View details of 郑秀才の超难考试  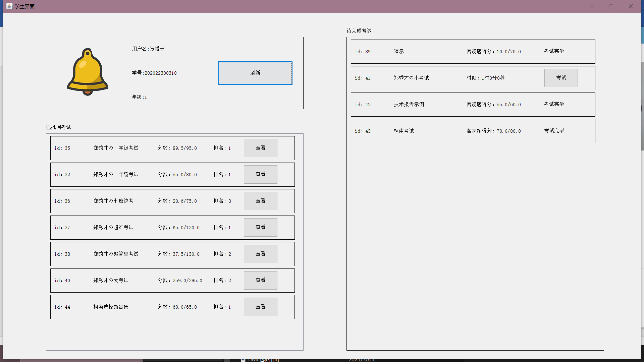tap(260, 227)
